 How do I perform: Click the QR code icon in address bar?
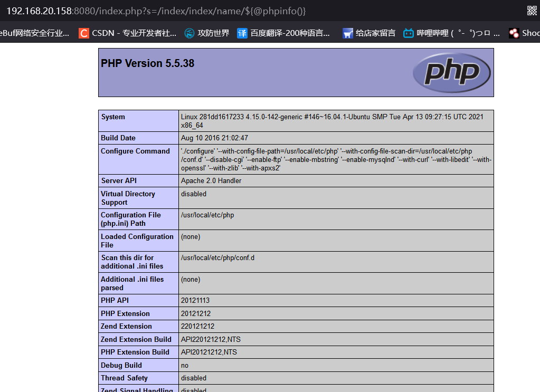coord(532,11)
